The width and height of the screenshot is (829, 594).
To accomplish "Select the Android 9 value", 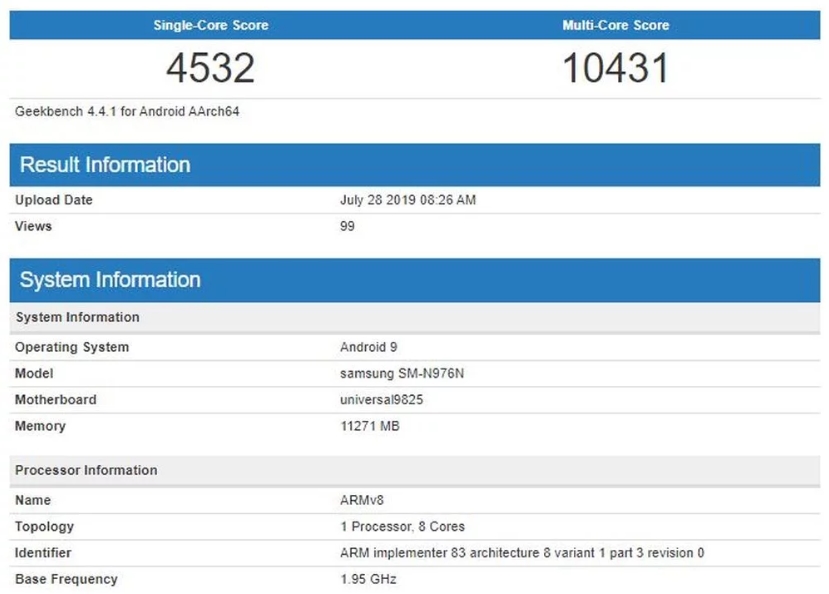I will [369, 347].
